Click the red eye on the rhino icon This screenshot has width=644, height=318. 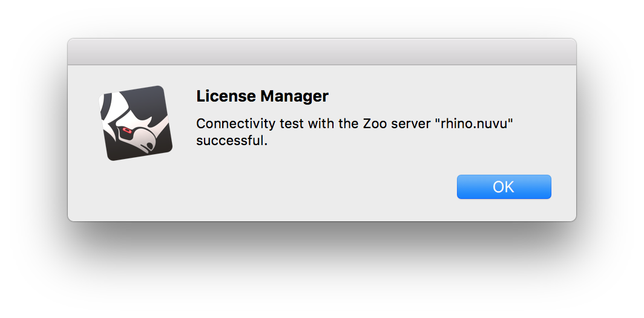coord(126,131)
